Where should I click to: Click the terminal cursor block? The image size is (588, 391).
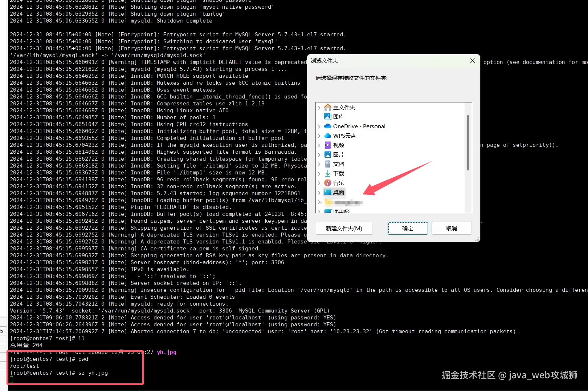(11, 380)
